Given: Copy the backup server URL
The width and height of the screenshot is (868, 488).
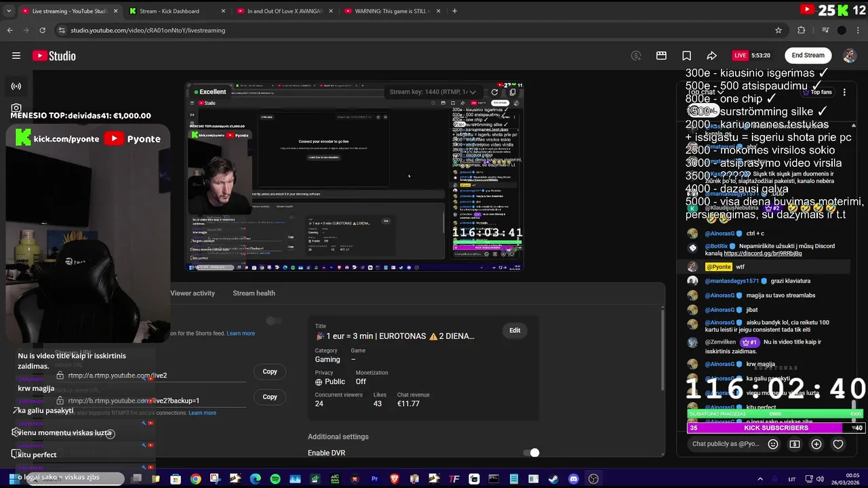Looking at the screenshot, I should pyautogui.click(x=270, y=396).
